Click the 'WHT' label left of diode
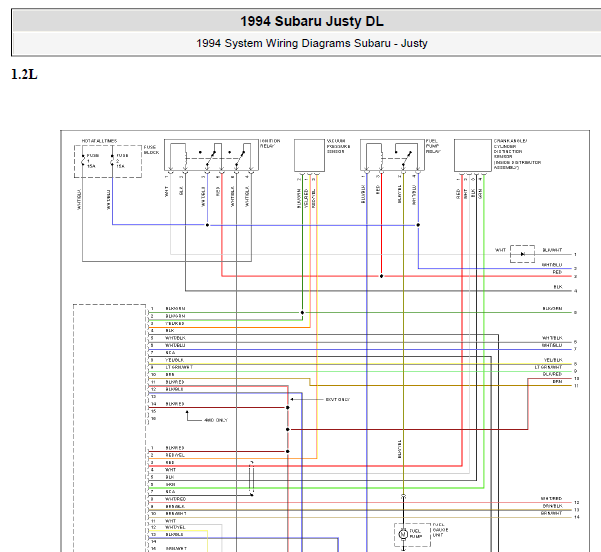 click(x=500, y=250)
